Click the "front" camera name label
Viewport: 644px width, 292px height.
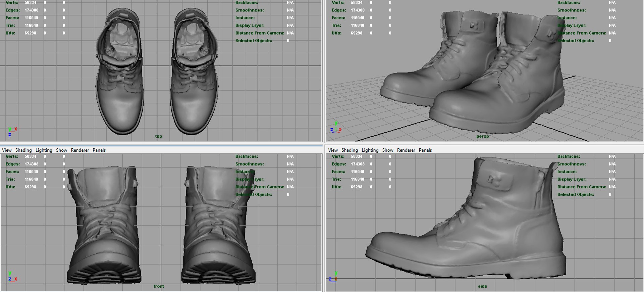[x=159, y=286]
